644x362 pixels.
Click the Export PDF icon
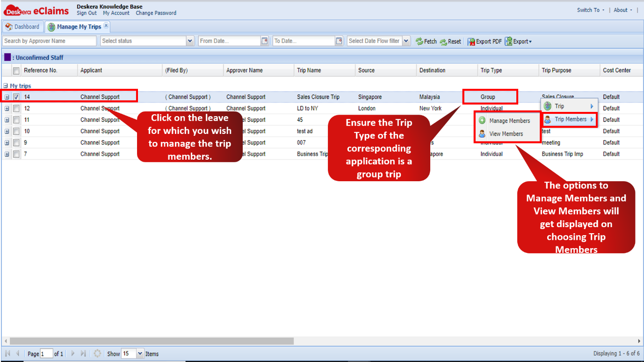pyautogui.click(x=471, y=41)
